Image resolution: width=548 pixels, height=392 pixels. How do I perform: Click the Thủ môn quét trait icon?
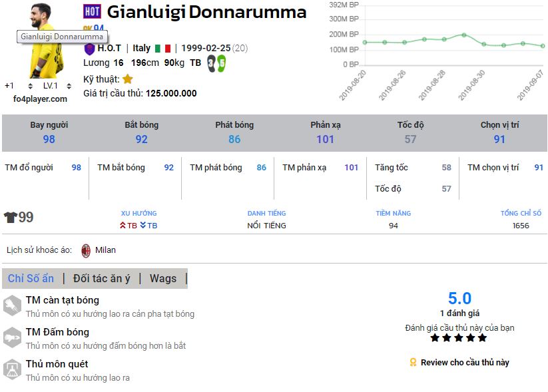click(13, 369)
